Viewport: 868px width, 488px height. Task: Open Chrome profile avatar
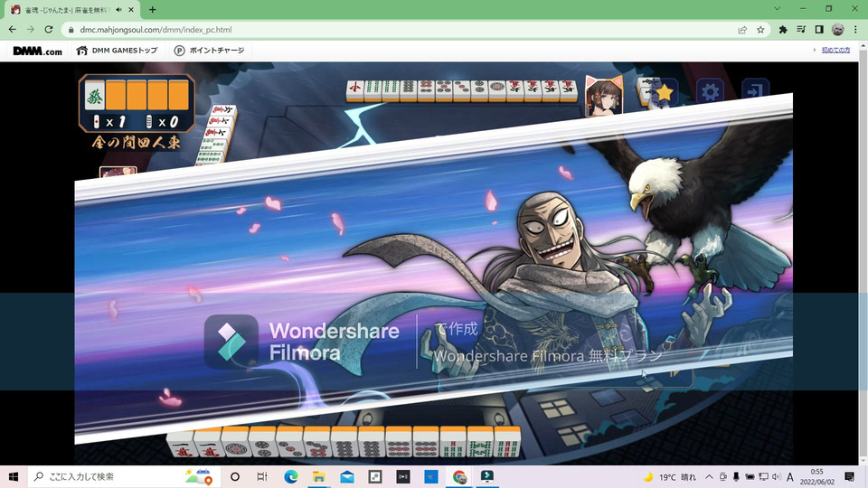838,30
